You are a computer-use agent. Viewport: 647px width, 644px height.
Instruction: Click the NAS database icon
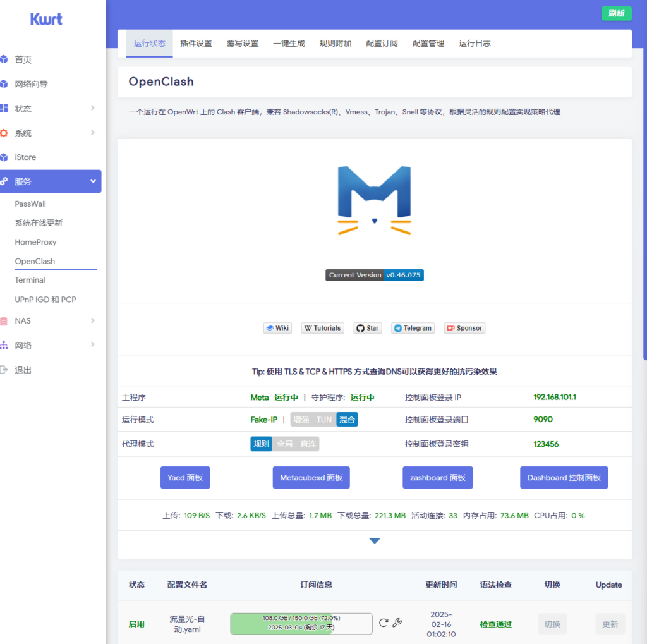[x=4, y=321]
